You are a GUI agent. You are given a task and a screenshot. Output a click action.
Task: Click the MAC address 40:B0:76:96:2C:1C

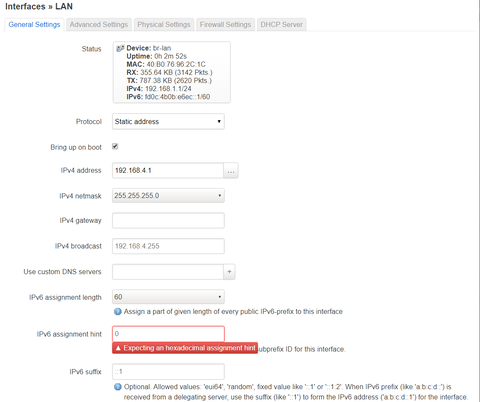coord(176,64)
